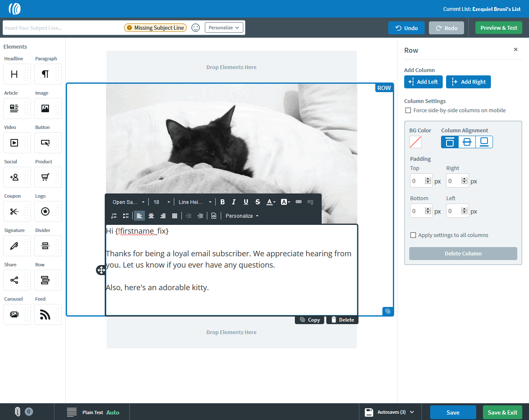
Task: Open Preview & Test
Action: tap(498, 28)
